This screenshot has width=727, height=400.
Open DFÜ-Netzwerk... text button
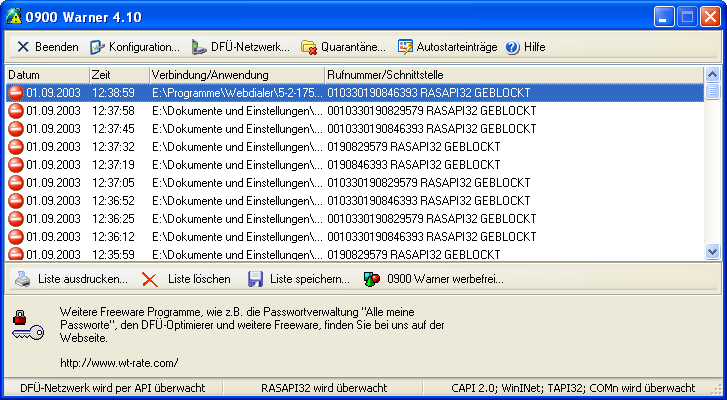pyautogui.click(x=250, y=47)
